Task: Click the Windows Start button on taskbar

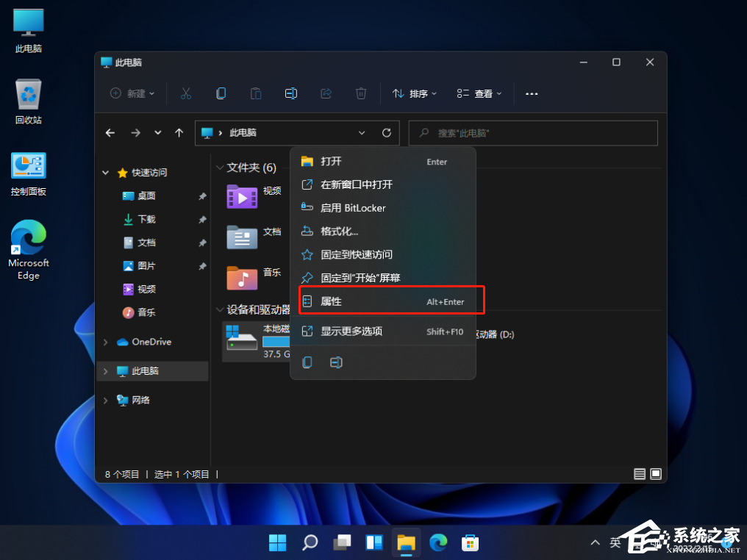Action: click(x=277, y=542)
